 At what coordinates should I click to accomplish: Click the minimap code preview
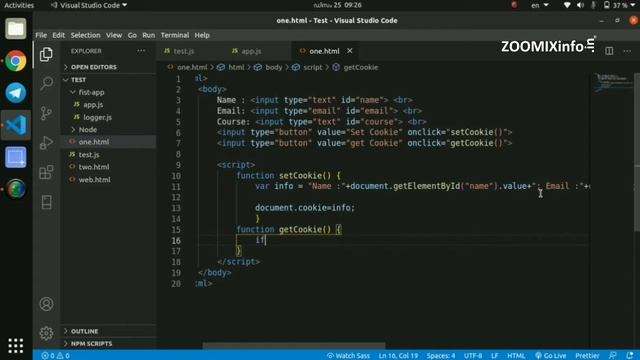[x=612, y=83]
